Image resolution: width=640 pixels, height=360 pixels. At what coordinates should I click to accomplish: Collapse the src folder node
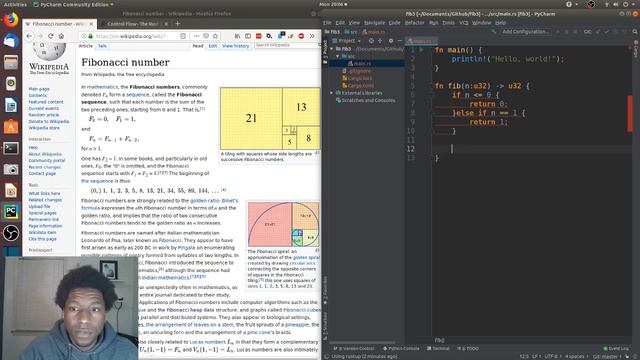pyautogui.click(x=338, y=56)
